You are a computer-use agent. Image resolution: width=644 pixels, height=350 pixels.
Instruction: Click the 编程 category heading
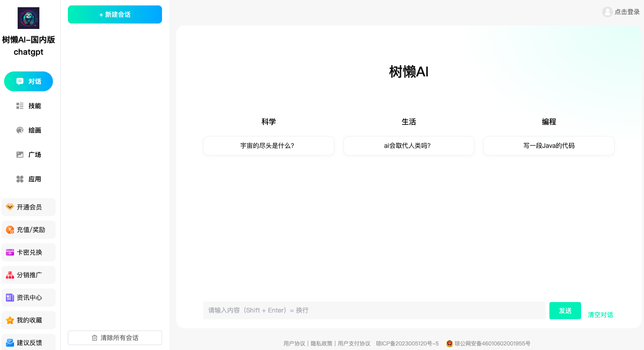click(x=549, y=122)
